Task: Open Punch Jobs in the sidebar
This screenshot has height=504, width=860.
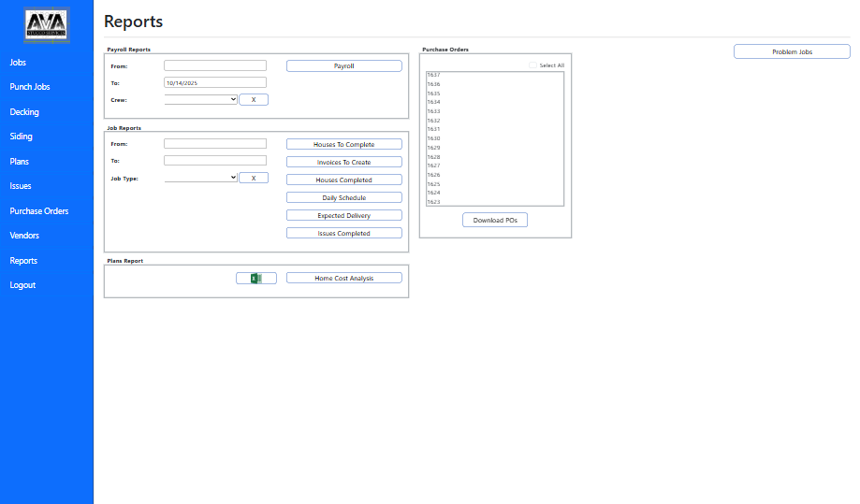Action: 30,87
